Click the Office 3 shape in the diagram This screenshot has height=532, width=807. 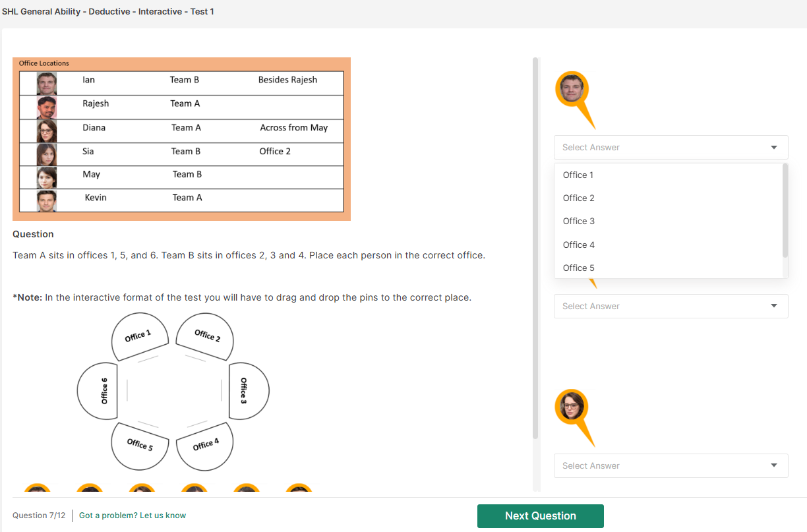[249, 391]
